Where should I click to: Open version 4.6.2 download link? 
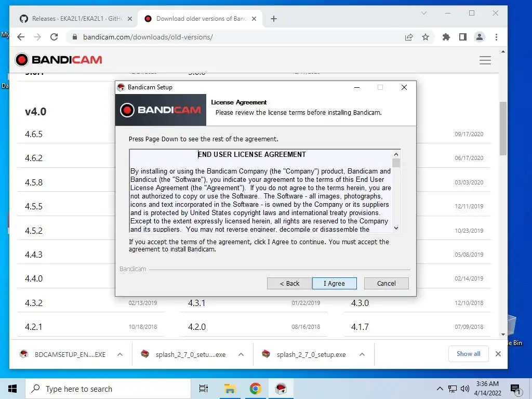(x=34, y=158)
